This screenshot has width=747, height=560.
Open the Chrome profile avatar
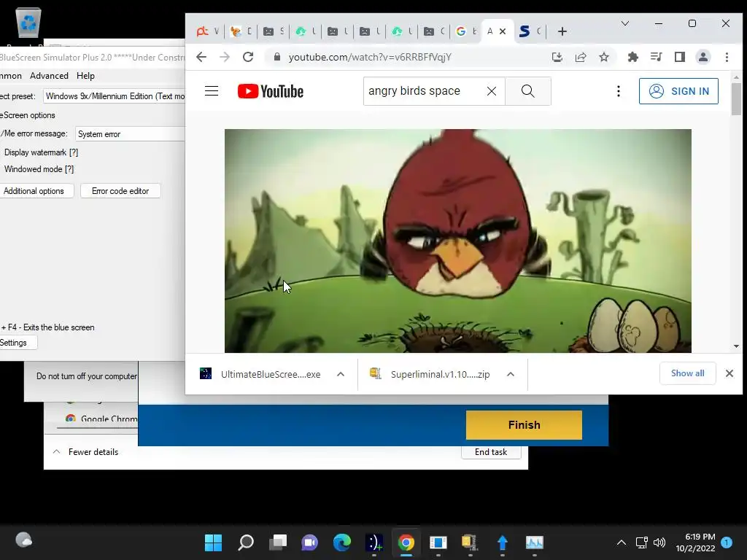703,57
